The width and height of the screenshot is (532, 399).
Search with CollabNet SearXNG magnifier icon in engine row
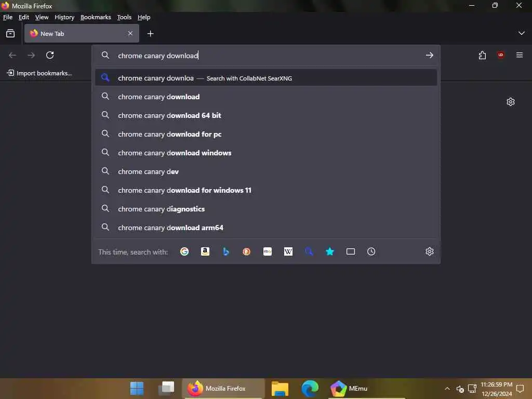click(x=309, y=251)
